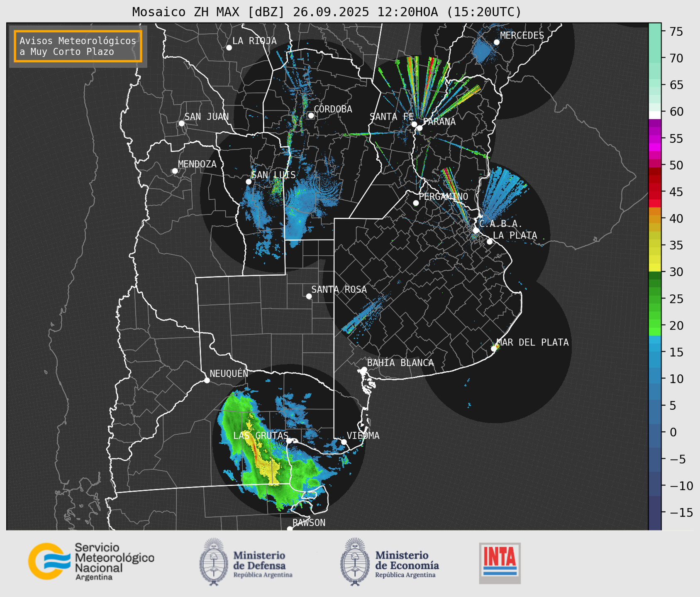The image size is (700, 597).
Task: Click the Pergamino city marker dot
Action: pyautogui.click(x=416, y=203)
